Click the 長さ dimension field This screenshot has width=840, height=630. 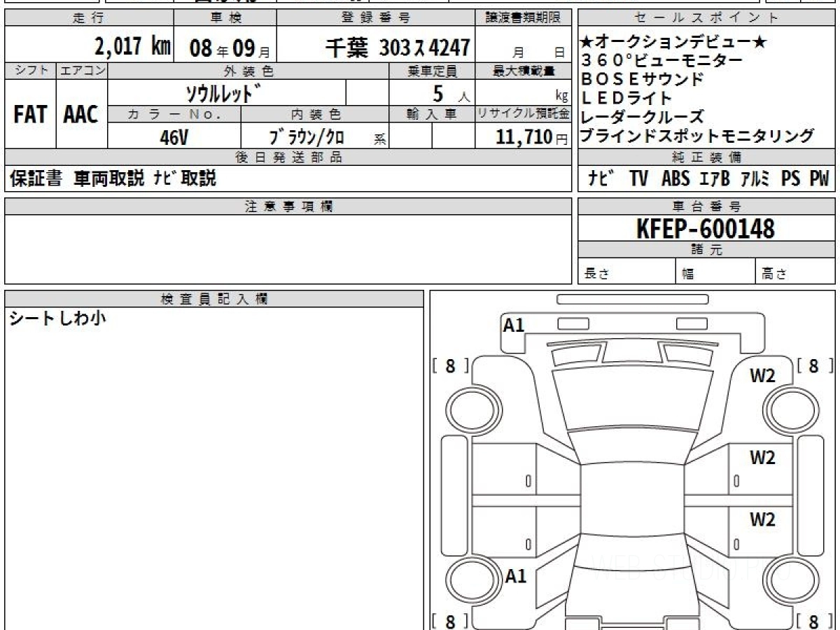[x=626, y=271]
